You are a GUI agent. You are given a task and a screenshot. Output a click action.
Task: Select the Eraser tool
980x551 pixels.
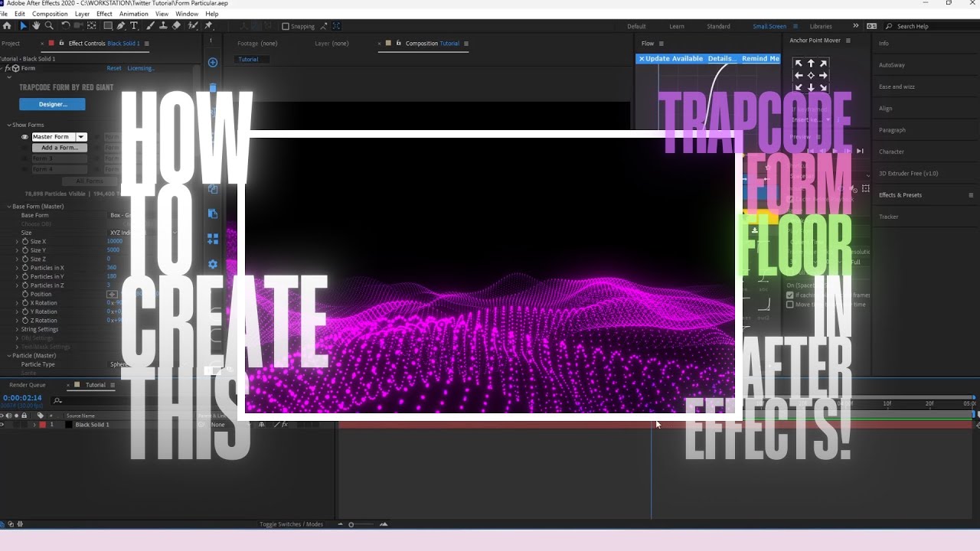point(176,26)
